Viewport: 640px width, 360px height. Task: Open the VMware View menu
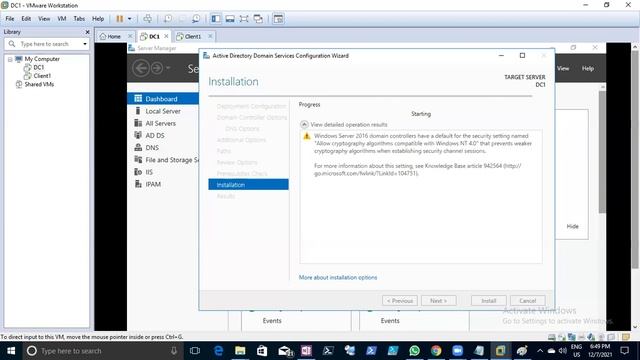(x=44, y=19)
